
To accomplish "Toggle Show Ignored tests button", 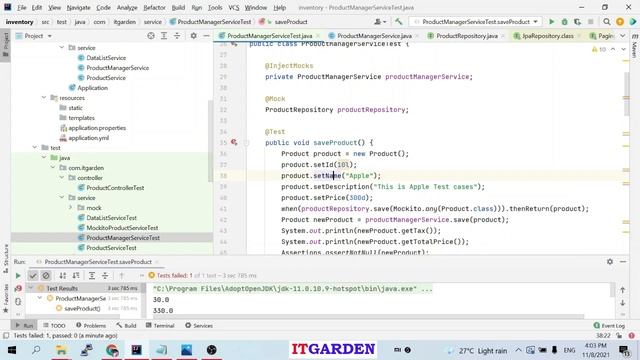I will coord(46,276).
